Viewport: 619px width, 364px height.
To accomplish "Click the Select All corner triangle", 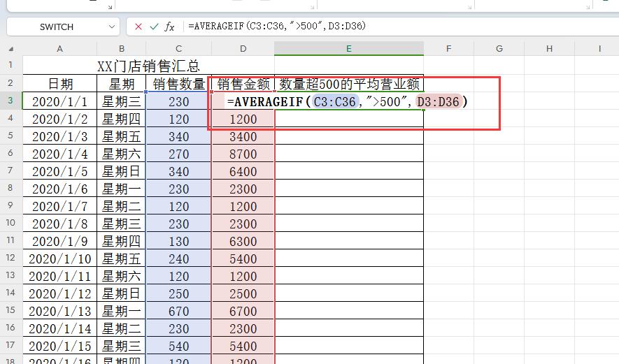I will tap(11, 49).
